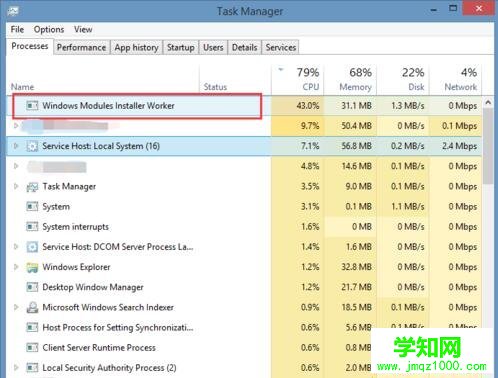The height and width of the screenshot is (378, 498).
Task: Click the Task Manager title bar icon
Action: click(x=13, y=11)
